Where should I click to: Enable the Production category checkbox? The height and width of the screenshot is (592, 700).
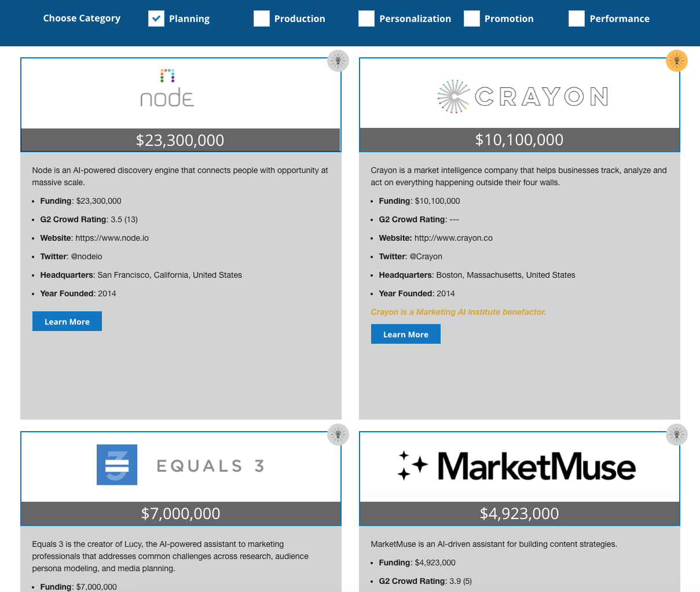pyautogui.click(x=262, y=19)
